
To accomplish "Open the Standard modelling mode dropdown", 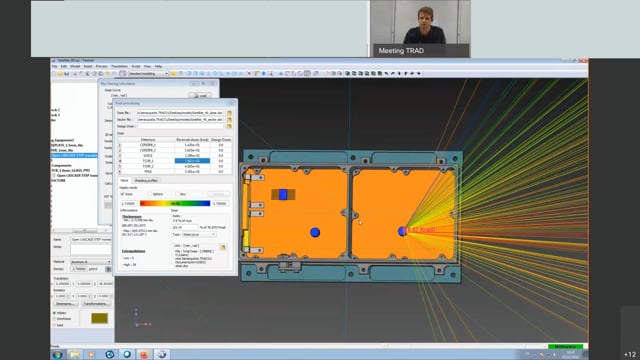I will 148,73.
